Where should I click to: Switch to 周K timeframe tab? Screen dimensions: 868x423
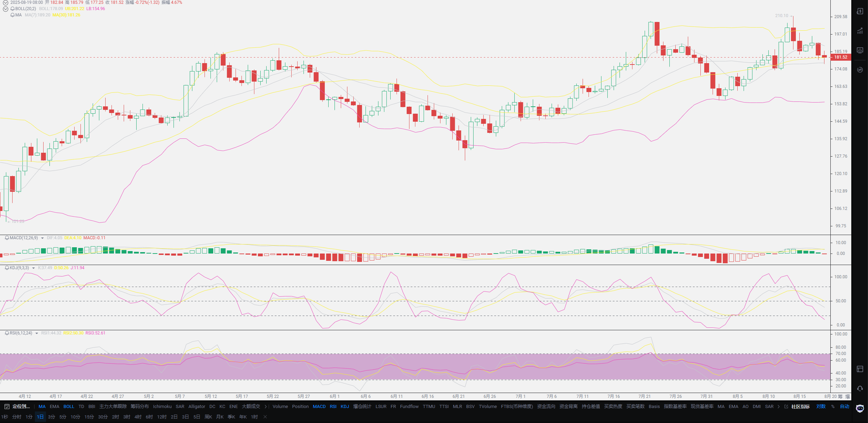[x=208, y=417]
